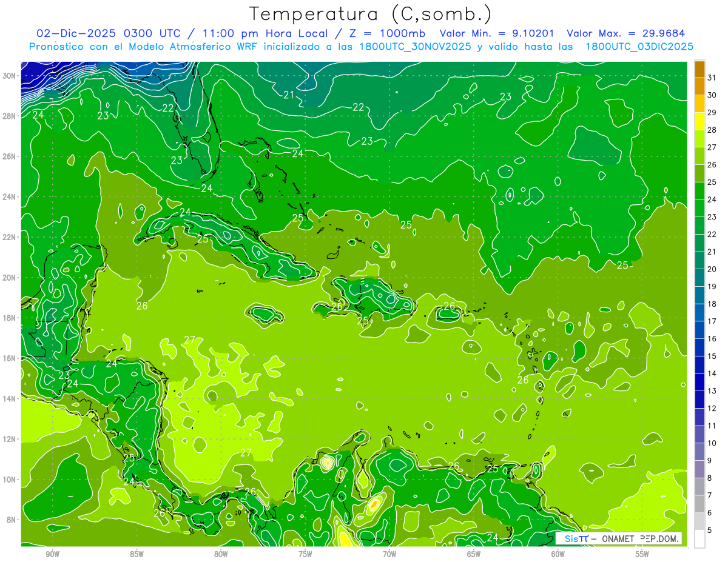Click the "Z = 1000mb" level text

pos(386,33)
